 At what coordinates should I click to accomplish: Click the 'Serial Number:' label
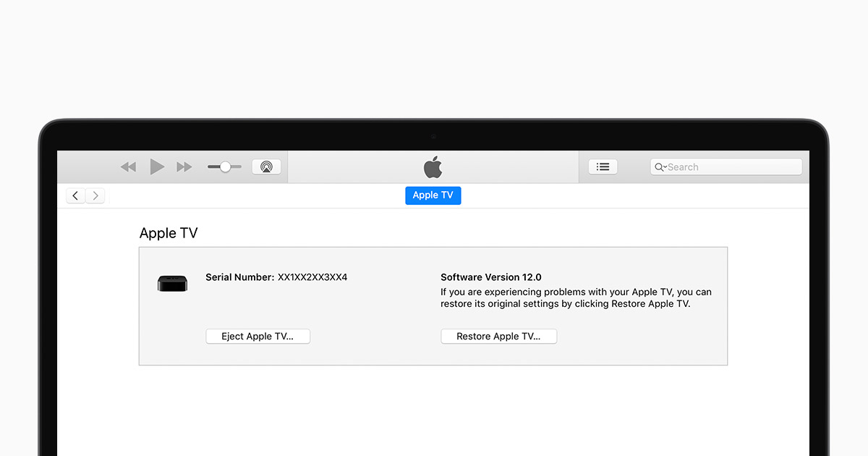click(x=240, y=277)
